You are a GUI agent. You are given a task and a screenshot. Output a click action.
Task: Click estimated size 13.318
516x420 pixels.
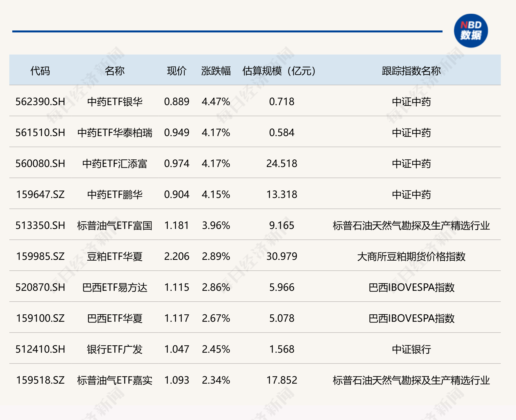click(x=282, y=195)
